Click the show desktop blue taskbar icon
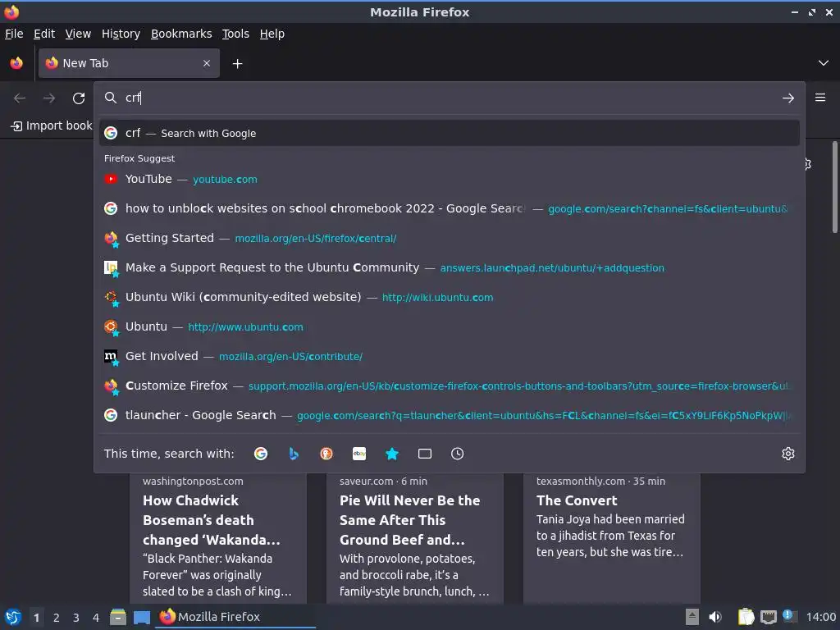 click(142, 617)
